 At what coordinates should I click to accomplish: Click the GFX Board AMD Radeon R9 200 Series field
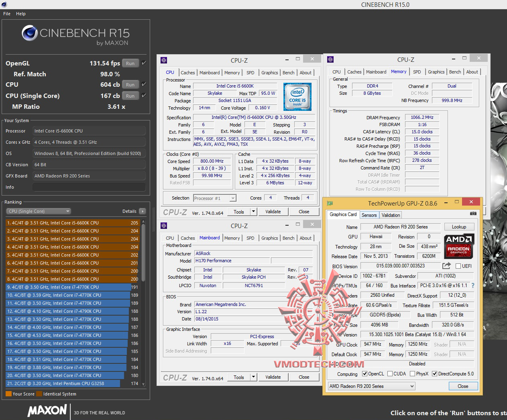click(x=89, y=176)
